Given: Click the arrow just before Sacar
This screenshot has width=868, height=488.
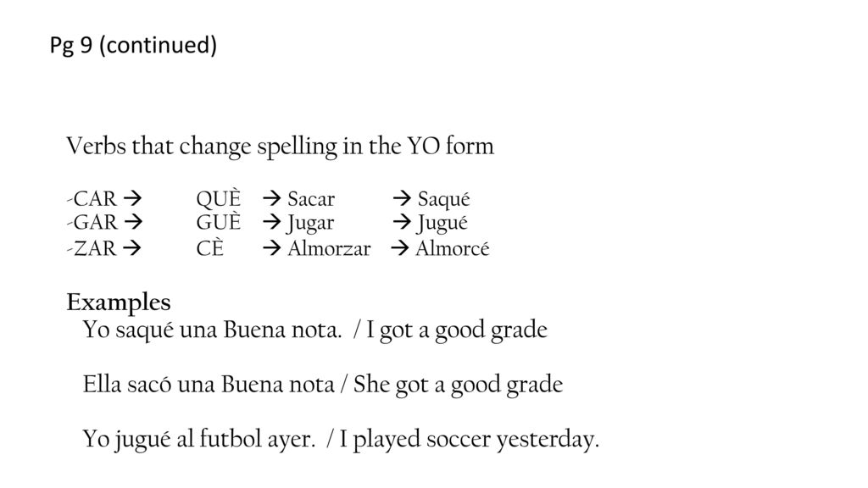Looking at the screenshot, I should (x=272, y=197).
